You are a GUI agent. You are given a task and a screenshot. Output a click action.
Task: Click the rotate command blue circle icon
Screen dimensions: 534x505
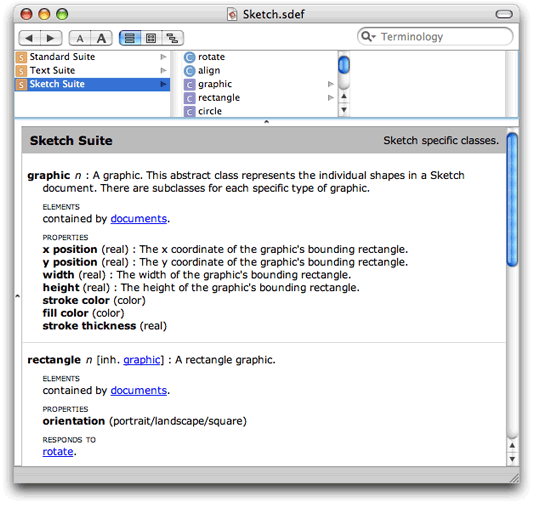coord(189,57)
